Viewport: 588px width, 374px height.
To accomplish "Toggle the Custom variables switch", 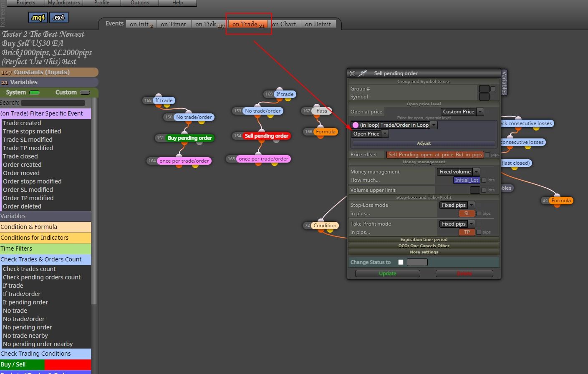I will pos(85,93).
